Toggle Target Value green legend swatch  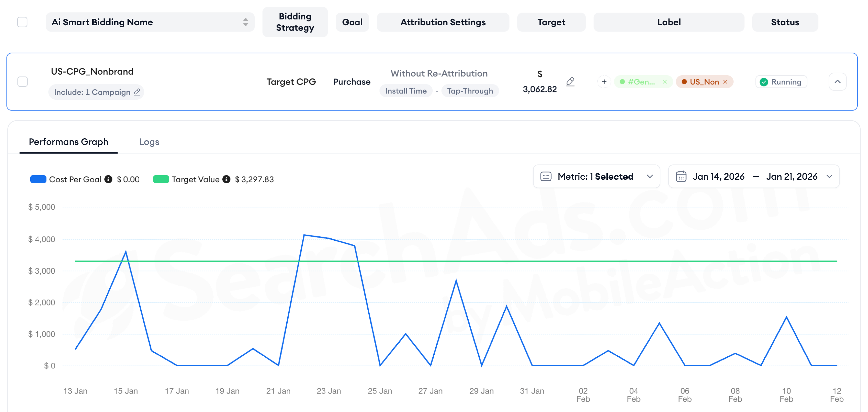[x=161, y=179]
